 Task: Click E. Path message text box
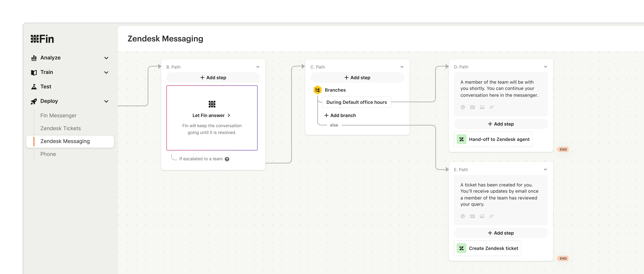tap(501, 200)
